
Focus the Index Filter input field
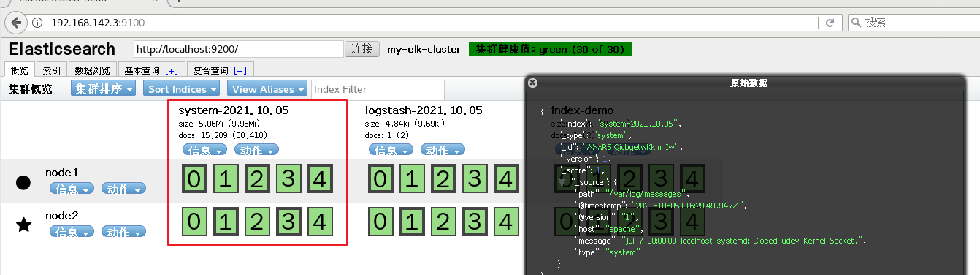click(377, 89)
